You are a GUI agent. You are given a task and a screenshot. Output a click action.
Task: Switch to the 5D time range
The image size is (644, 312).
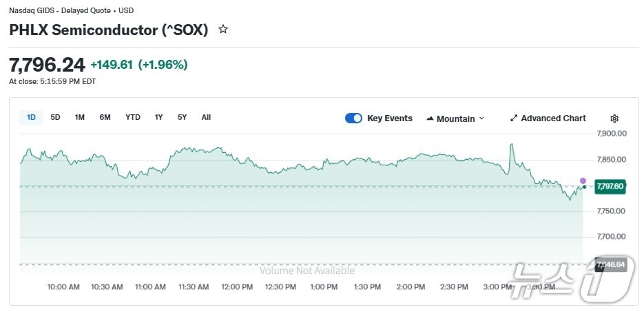coord(55,117)
